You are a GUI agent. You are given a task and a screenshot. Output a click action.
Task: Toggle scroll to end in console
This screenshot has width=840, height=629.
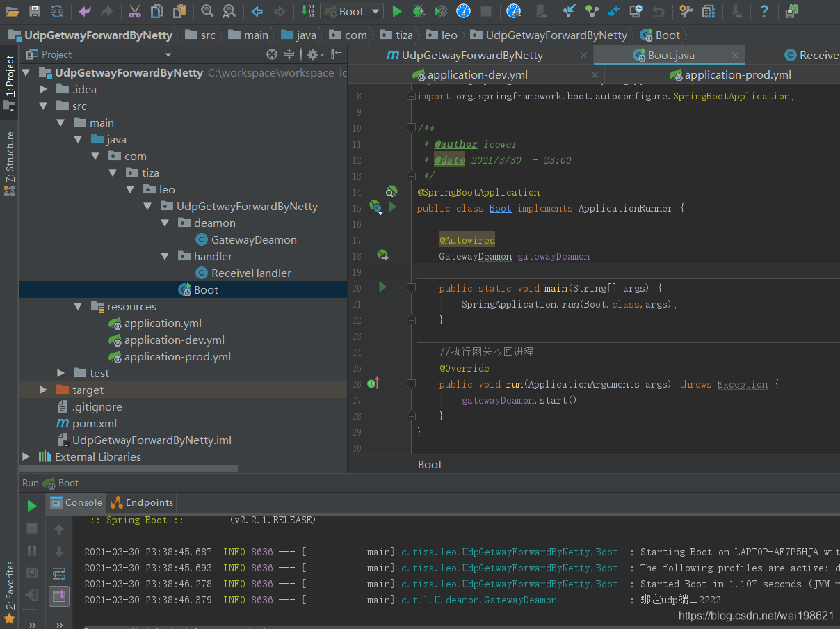[x=59, y=596]
